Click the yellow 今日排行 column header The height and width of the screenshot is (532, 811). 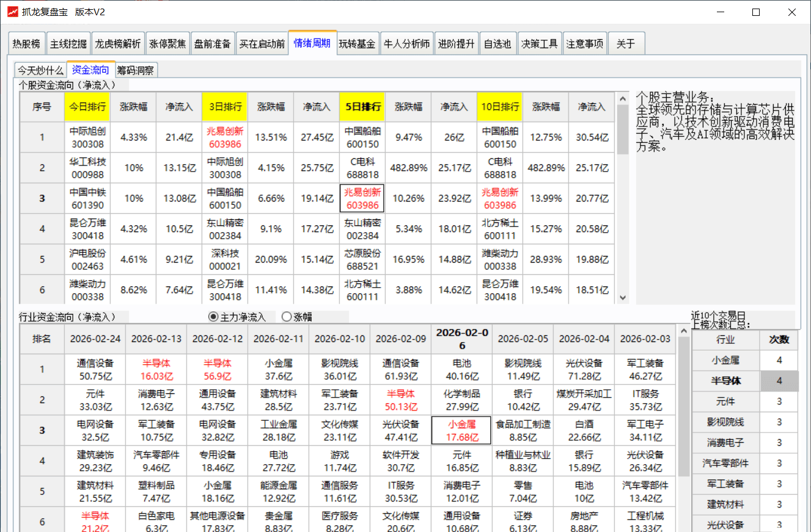tap(87, 107)
